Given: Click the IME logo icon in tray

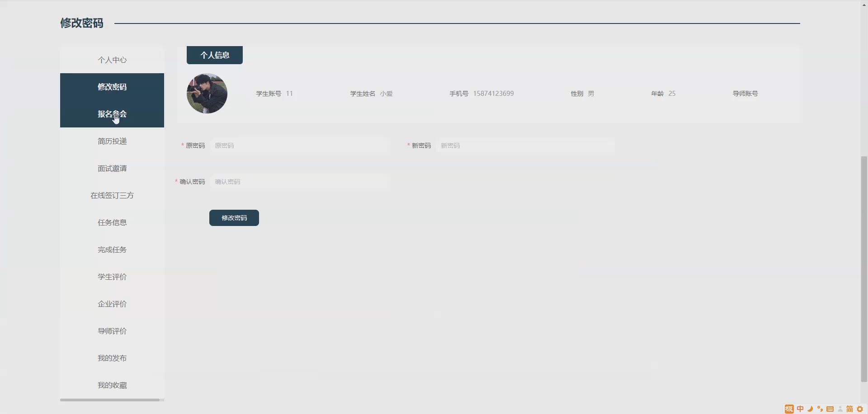Looking at the screenshot, I should [x=789, y=409].
